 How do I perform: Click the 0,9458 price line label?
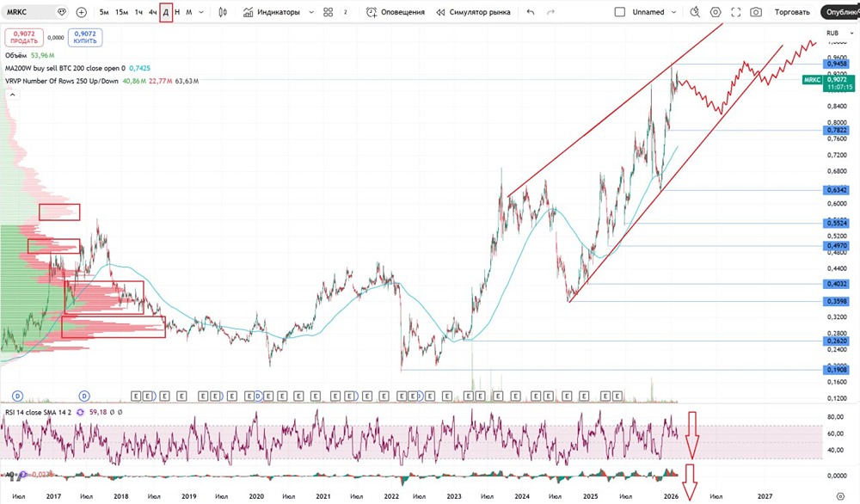point(837,64)
